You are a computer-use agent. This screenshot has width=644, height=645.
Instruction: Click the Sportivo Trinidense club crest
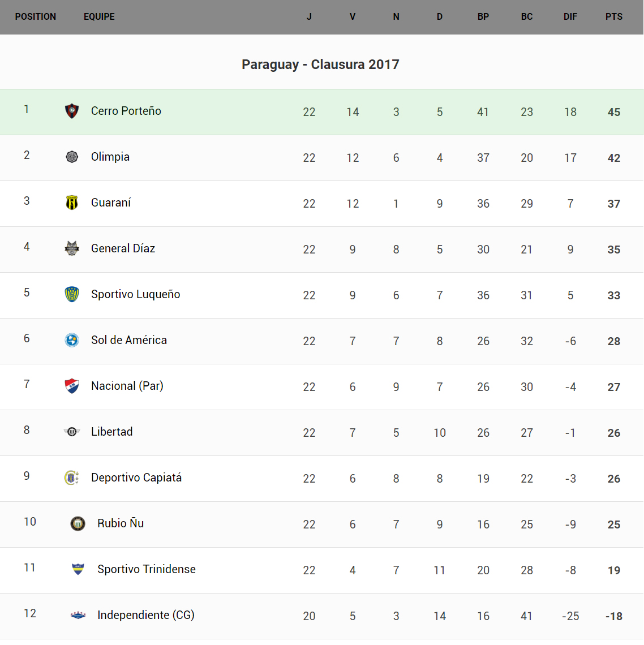pos(78,569)
